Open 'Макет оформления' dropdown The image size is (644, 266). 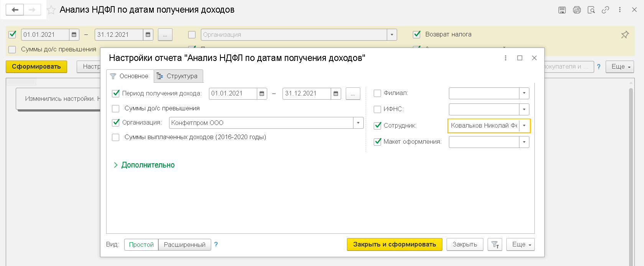(x=524, y=142)
